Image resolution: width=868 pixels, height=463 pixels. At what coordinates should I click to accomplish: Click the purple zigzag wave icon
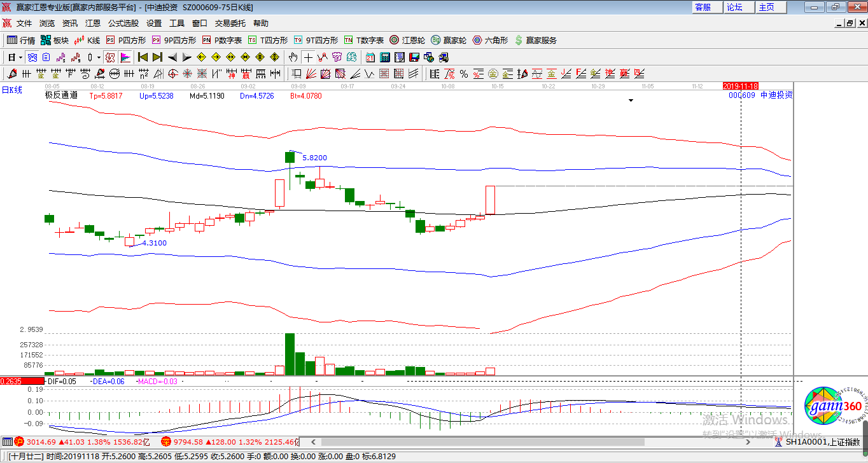click(60, 57)
